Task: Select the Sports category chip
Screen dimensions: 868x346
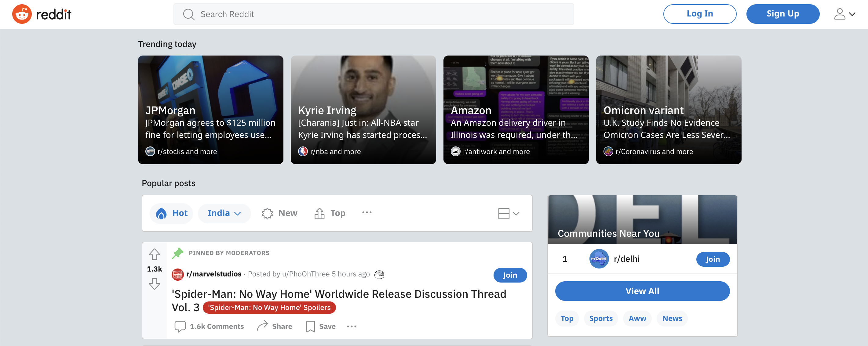Action: click(x=601, y=319)
